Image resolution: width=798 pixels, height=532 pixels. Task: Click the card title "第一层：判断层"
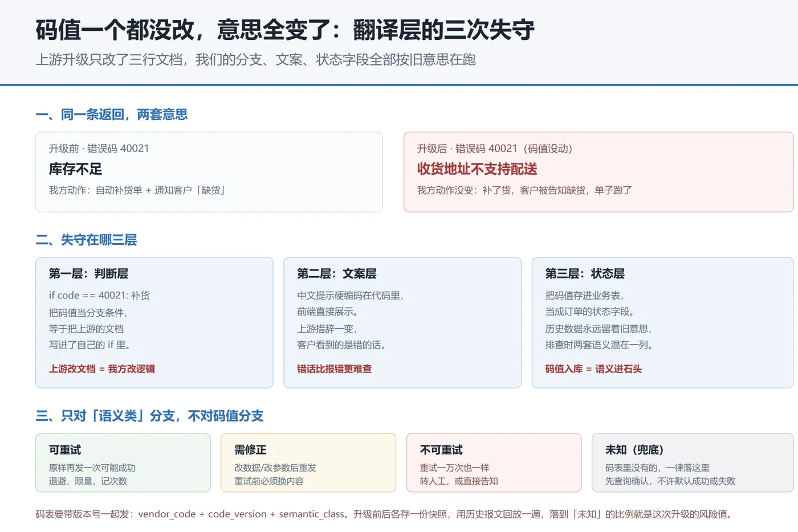88,273
